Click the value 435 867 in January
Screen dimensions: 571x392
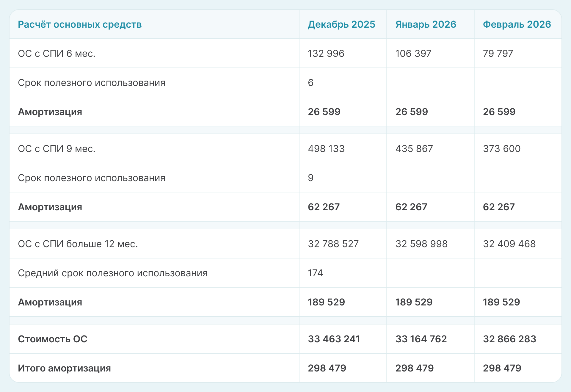(x=414, y=149)
